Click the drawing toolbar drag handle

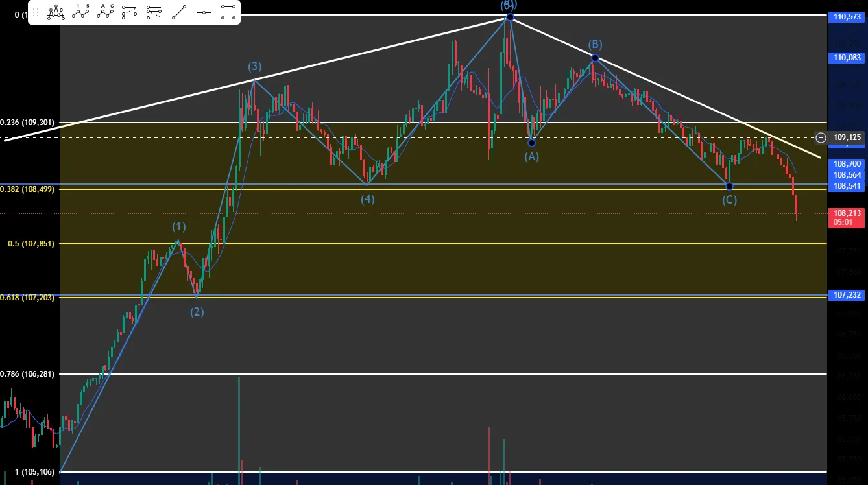click(x=36, y=12)
